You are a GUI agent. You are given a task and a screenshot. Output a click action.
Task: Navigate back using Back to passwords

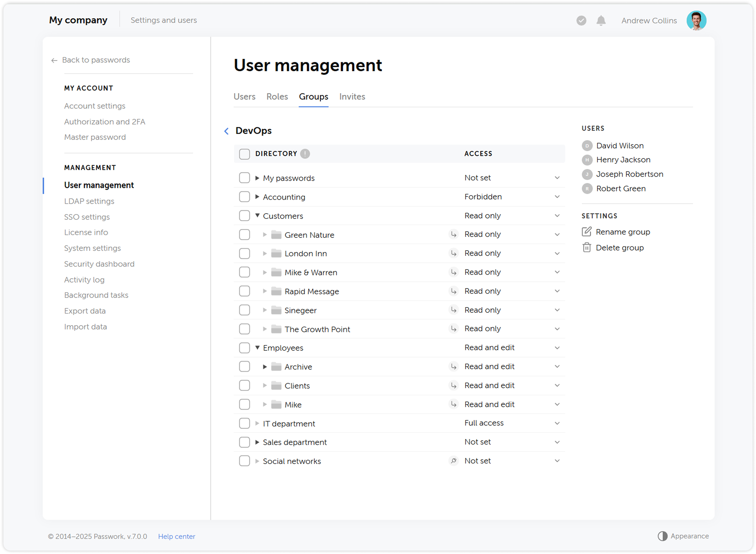click(x=96, y=60)
